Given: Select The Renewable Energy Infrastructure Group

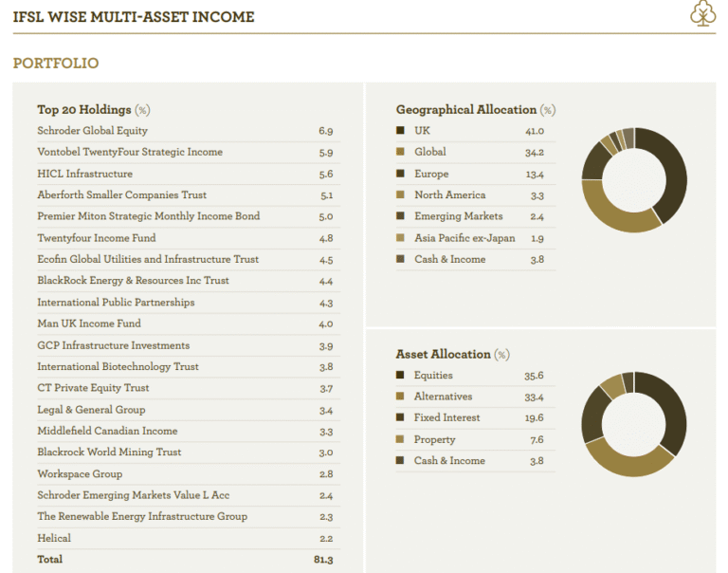Looking at the screenshot, I should [x=189, y=517].
